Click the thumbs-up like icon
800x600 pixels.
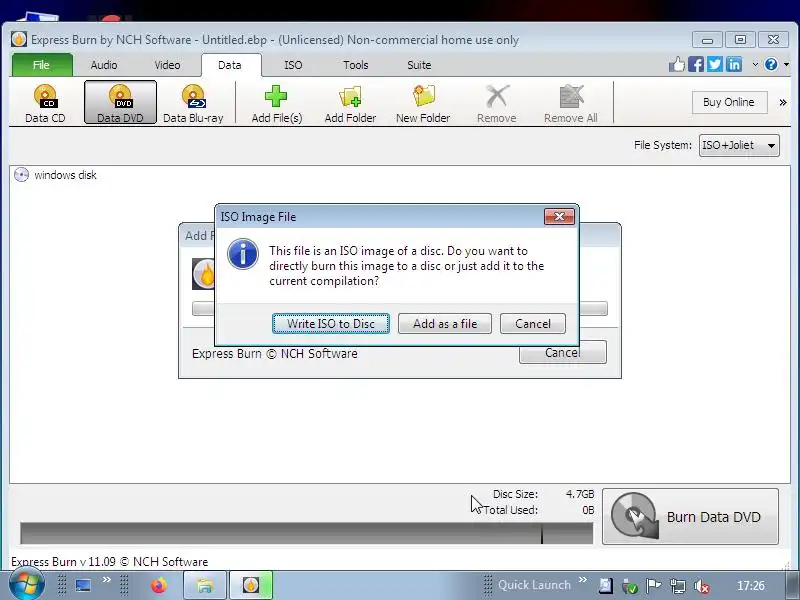pos(677,64)
